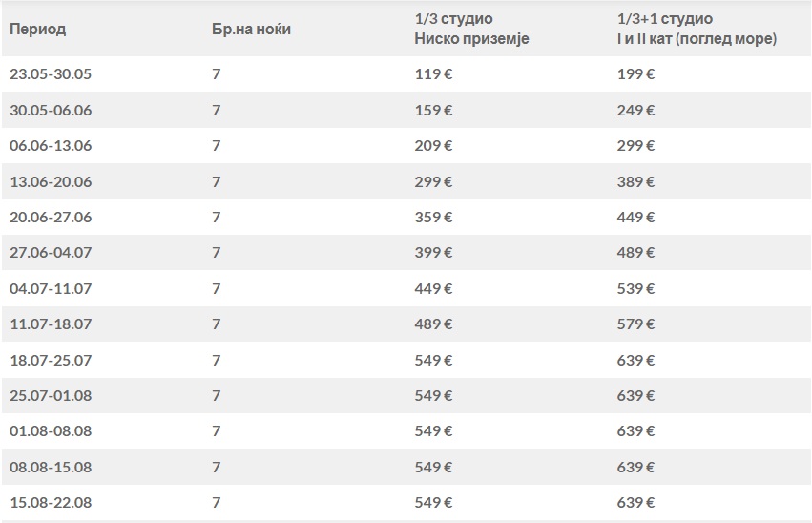812x523 pixels.
Task: Click the "Бр.на ноќи" column header
Action: pyautogui.click(x=251, y=29)
